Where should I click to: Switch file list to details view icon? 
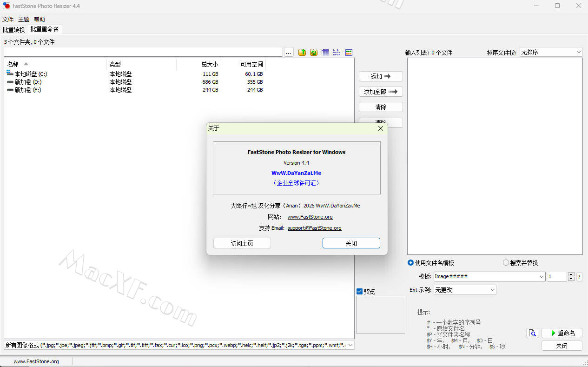(x=325, y=53)
